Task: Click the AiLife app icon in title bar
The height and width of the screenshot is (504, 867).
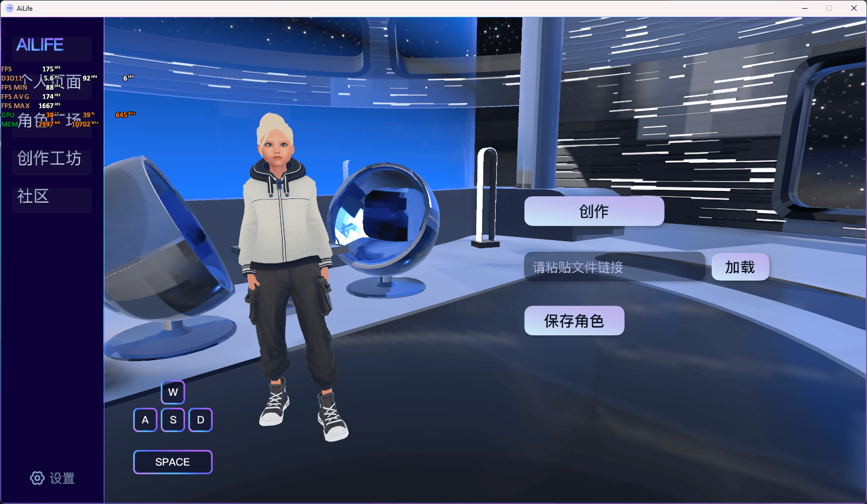Action: (x=9, y=8)
